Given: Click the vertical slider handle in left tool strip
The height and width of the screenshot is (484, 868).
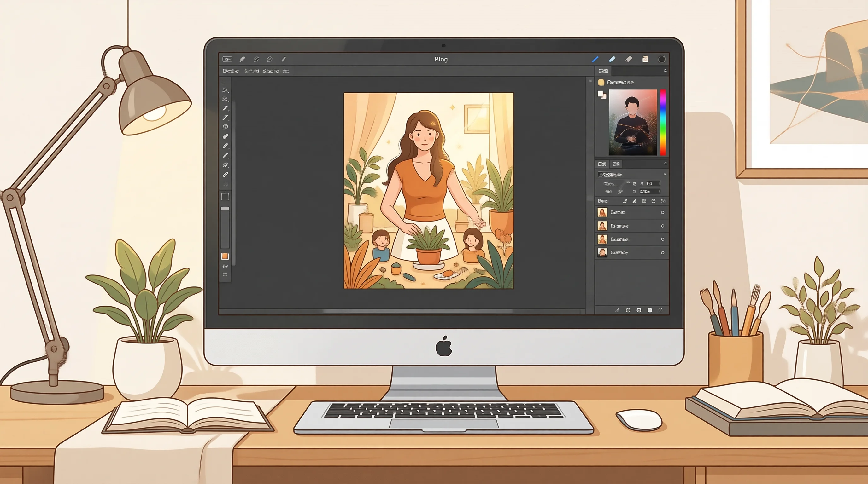Looking at the screenshot, I should click(225, 209).
